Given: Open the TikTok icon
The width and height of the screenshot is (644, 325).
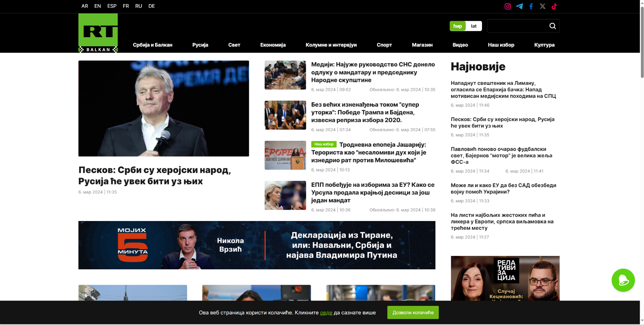Looking at the screenshot, I should [554, 6].
